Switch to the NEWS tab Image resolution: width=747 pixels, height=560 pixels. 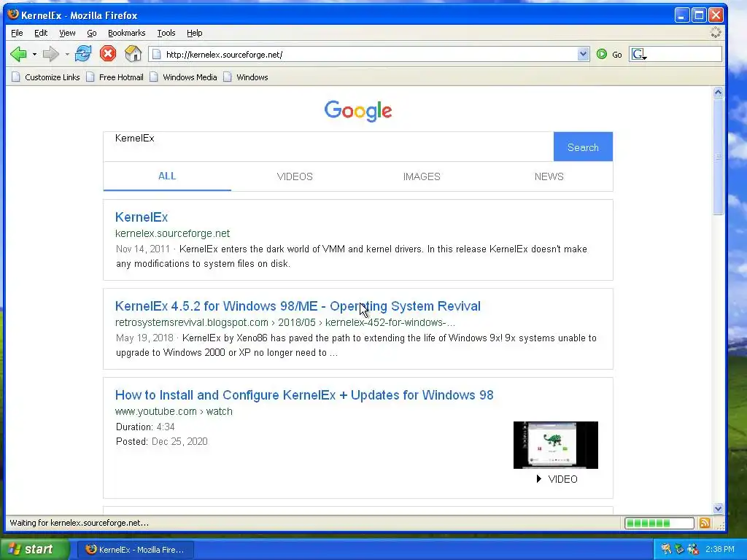pyautogui.click(x=549, y=176)
